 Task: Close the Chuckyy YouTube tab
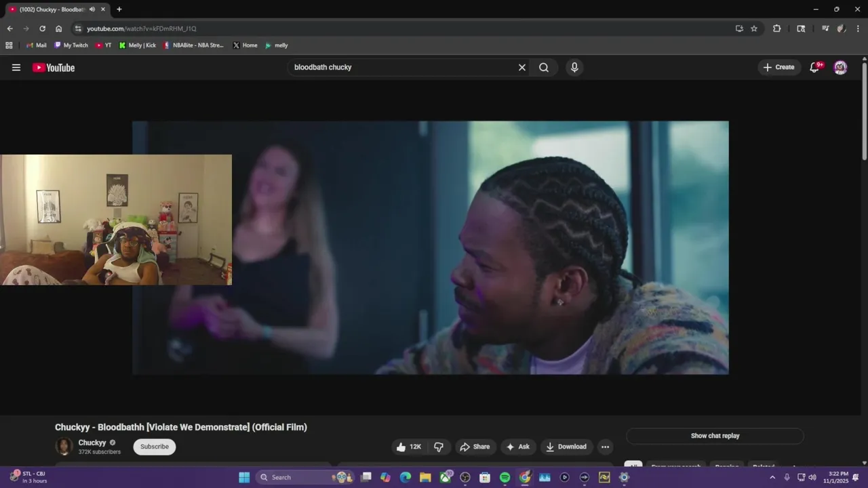pyautogui.click(x=103, y=9)
